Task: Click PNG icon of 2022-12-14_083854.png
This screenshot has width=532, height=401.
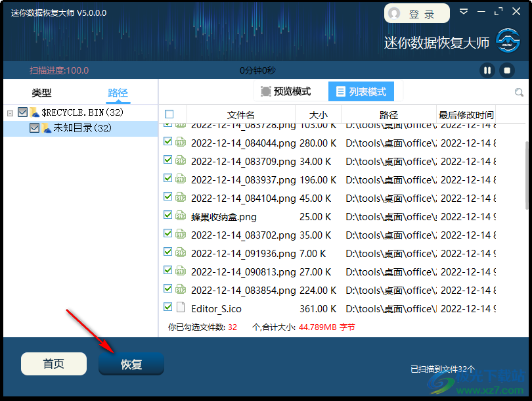Action: coord(181,289)
